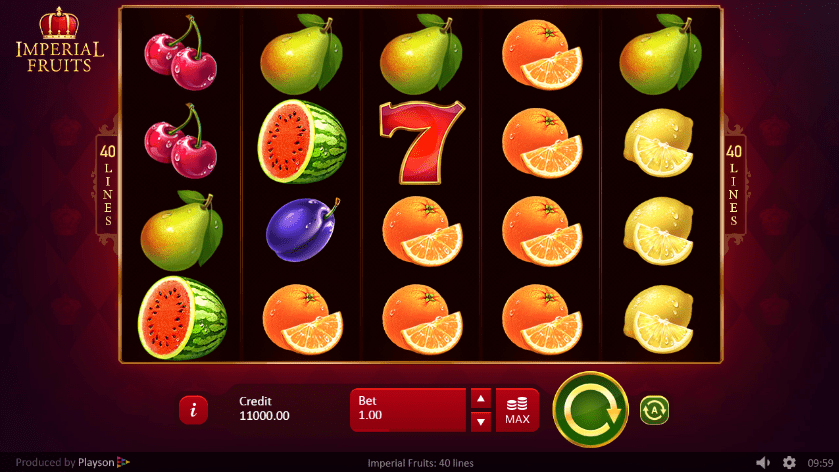Click the top pear on fifth reel
839x472 pixels.
660,54
